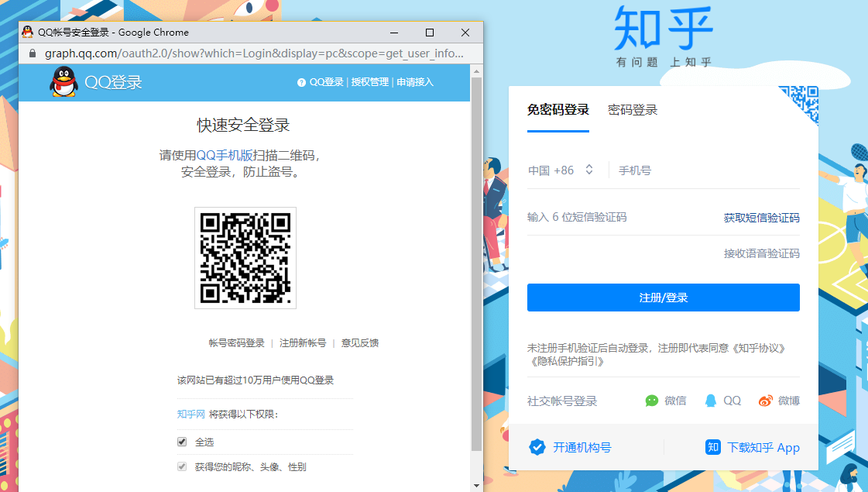Click the 手机号 phone number input field
Viewport: 868px width, 492px height.
click(x=697, y=170)
